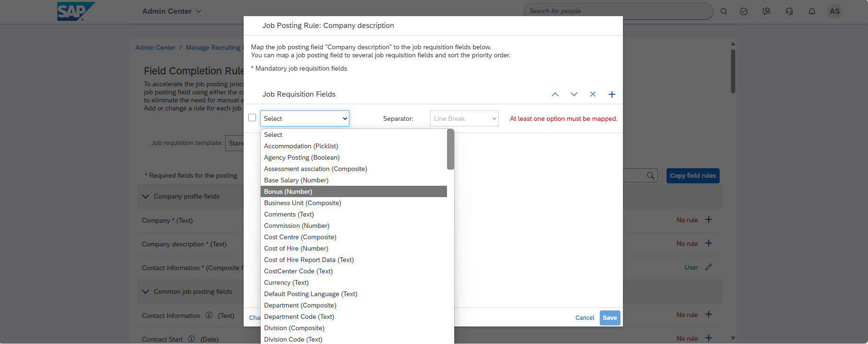Open the headset support icon
The width and height of the screenshot is (868, 344).
(789, 11)
